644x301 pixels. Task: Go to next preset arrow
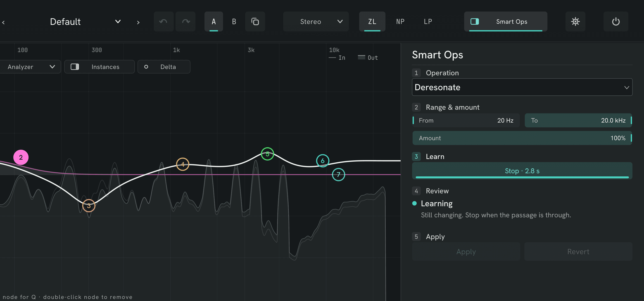(138, 22)
